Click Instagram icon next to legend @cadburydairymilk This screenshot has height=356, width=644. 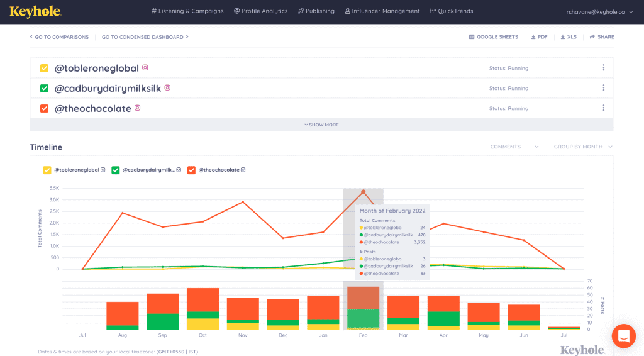coord(179,170)
